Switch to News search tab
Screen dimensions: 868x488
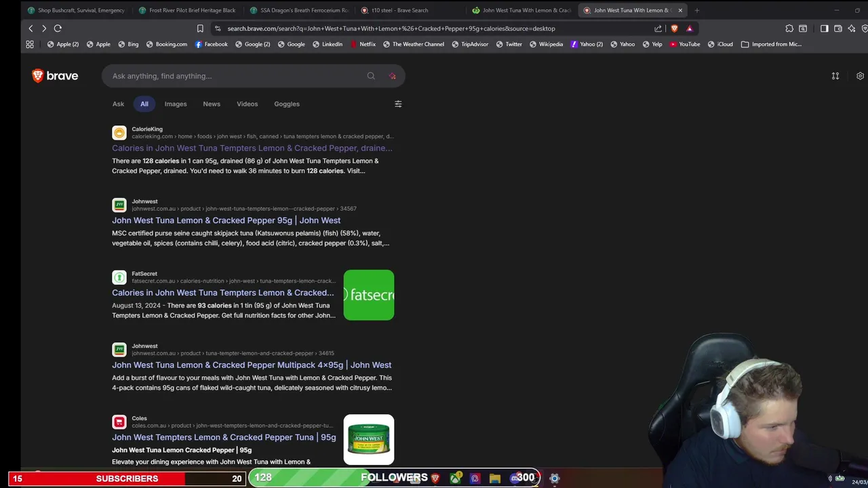tap(212, 104)
